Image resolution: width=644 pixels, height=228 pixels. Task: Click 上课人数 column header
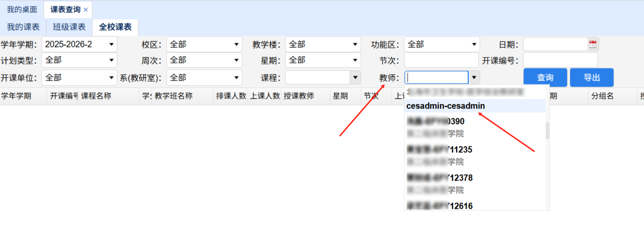264,96
